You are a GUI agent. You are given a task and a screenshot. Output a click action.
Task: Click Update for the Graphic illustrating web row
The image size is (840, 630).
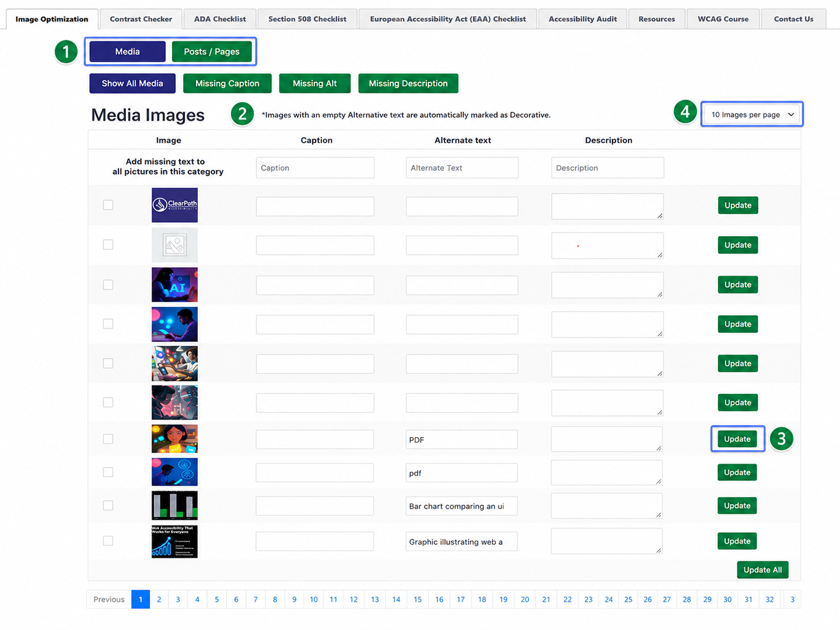[x=737, y=541]
